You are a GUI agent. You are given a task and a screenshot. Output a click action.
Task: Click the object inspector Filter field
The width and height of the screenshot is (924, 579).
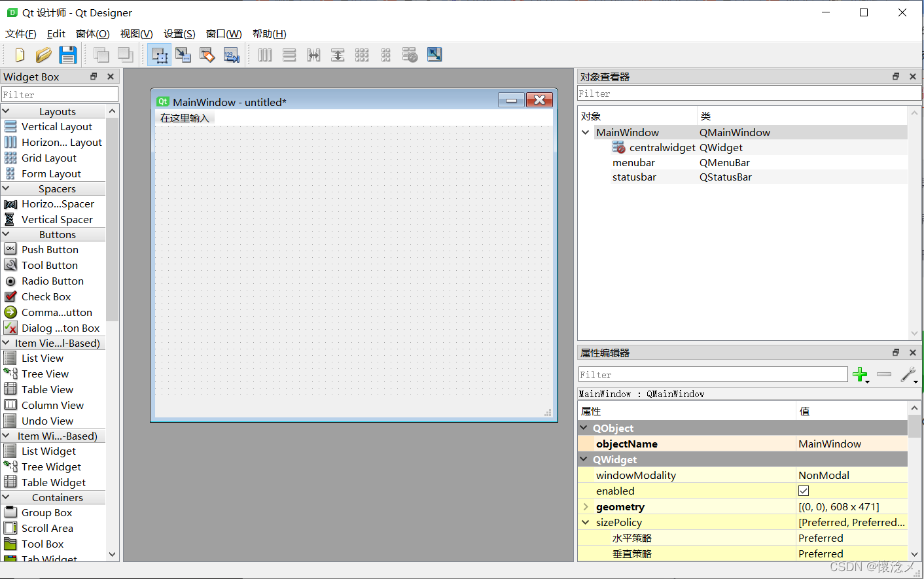point(749,94)
